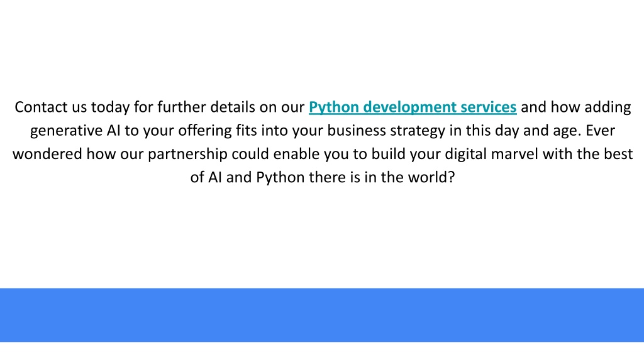Click the phrase "further details"

(206, 107)
